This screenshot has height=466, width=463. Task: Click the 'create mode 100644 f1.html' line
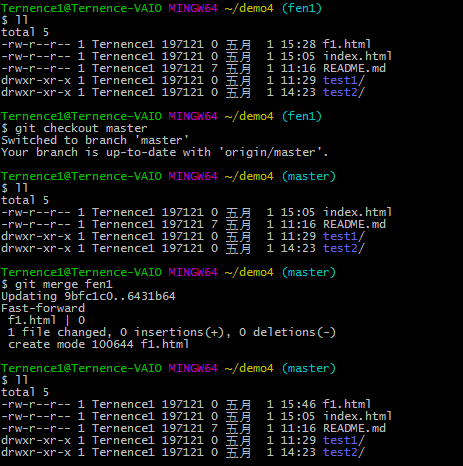pyautogui.click(x=99, y=344)
